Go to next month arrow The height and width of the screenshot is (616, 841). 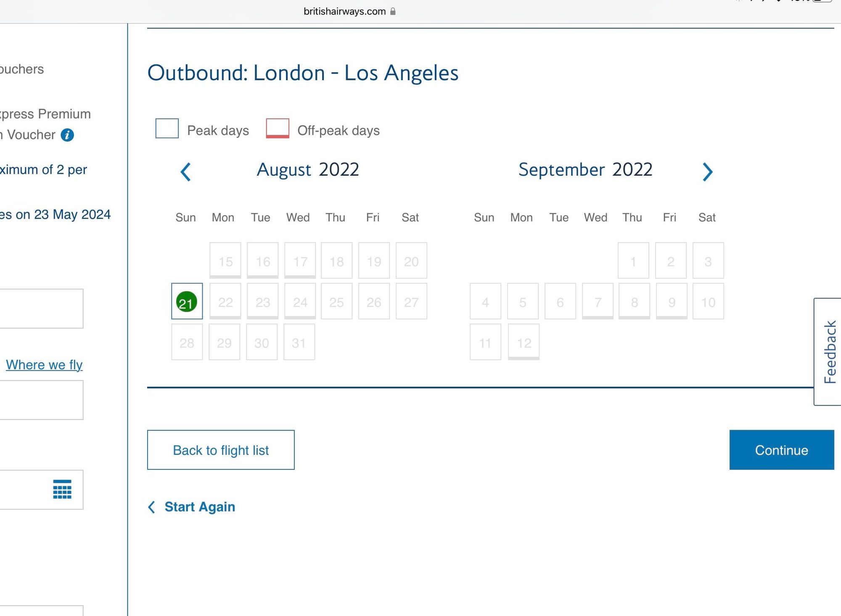pos(707,171)
